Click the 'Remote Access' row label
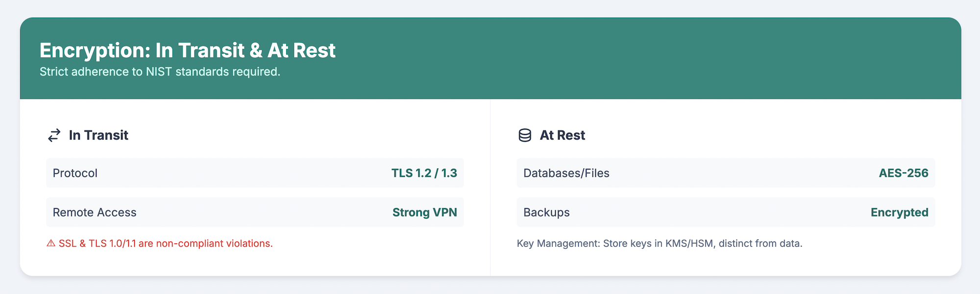Image resolution: width=980 pixels, height=294 pixels. (95, 212)
